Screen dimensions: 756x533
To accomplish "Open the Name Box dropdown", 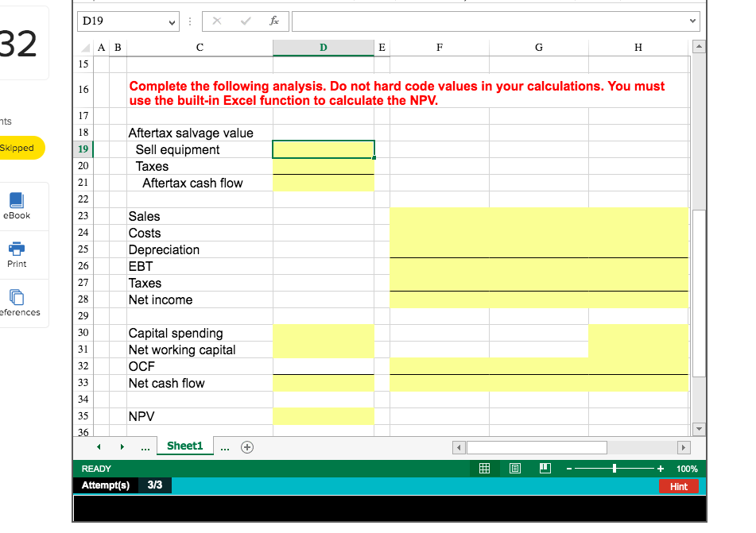I will coord(173,21).
